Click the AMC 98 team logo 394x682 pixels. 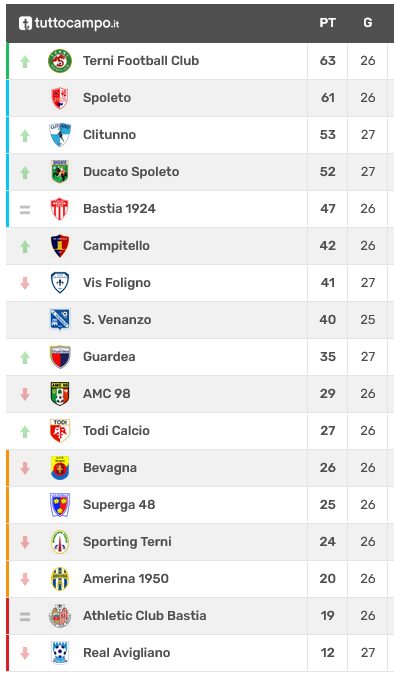pos(60,394)
